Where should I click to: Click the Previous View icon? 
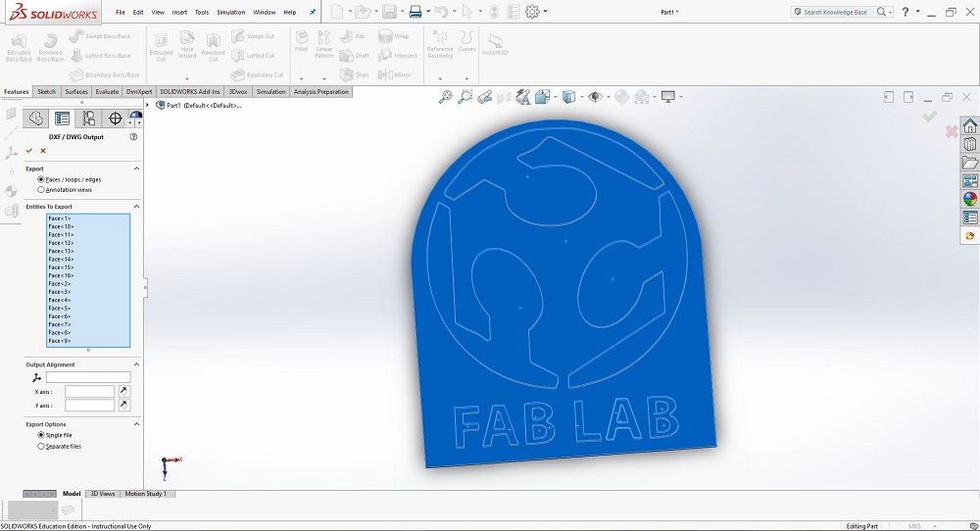(x=484, y=97)
